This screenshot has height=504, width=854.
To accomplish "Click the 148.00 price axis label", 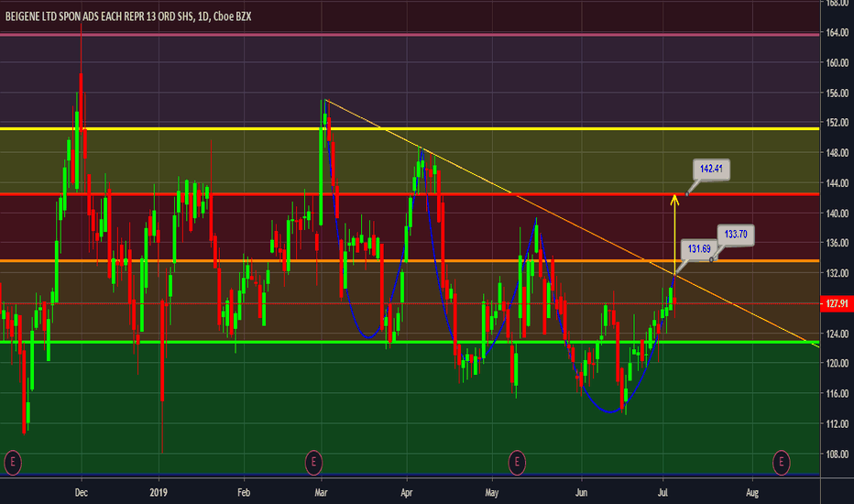I will [x=837, y=153].
